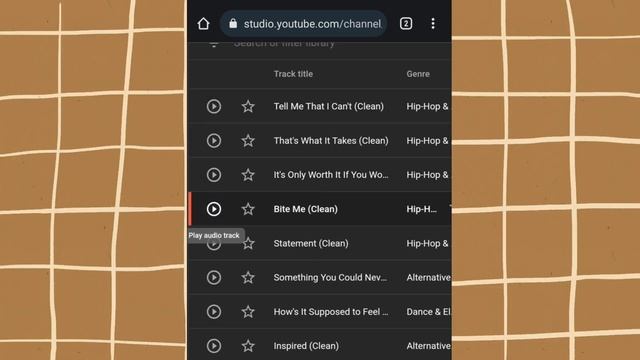
Task: Open the browser three-dot menu
Action: pyautogui.click(x=433, y=24)
